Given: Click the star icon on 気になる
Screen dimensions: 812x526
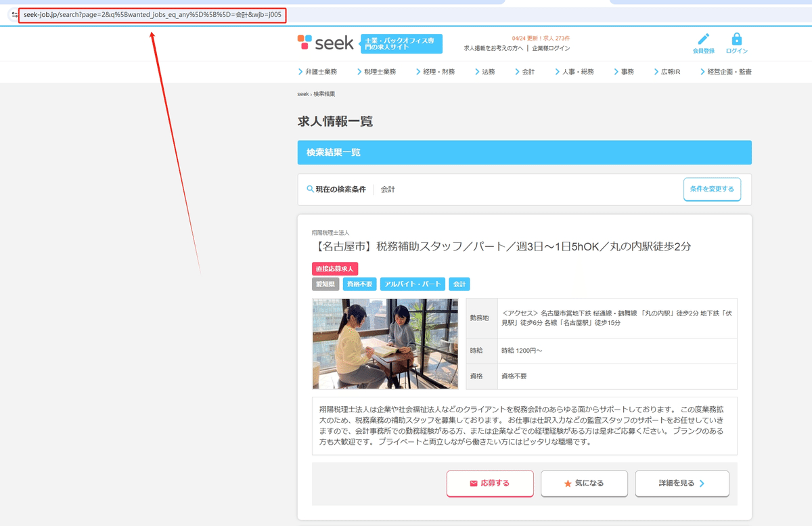Looking at the screenshot, I should click(568, 483).
